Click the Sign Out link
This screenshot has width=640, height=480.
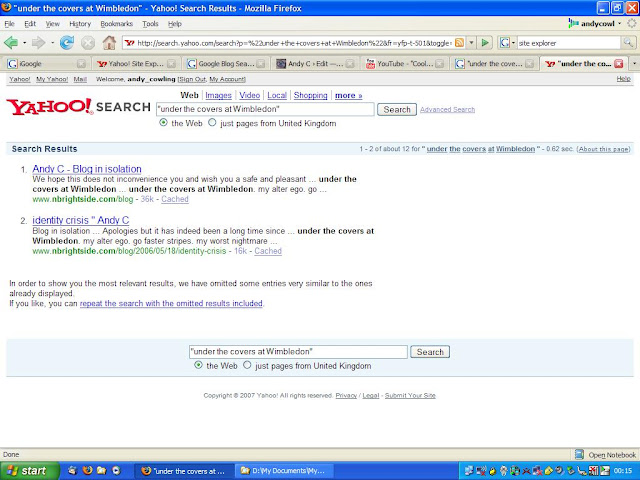(x=192, y=79)
